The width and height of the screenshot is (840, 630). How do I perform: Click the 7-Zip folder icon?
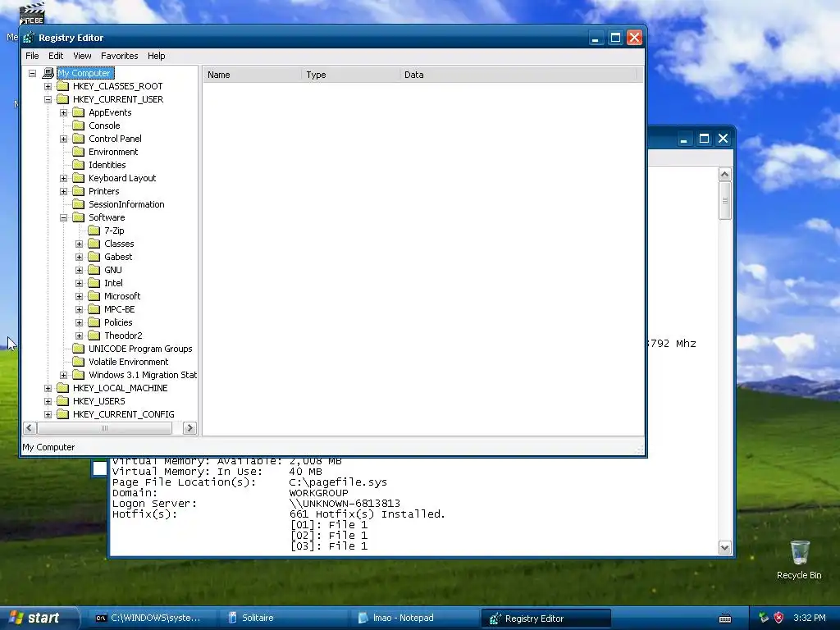point(94,231)
